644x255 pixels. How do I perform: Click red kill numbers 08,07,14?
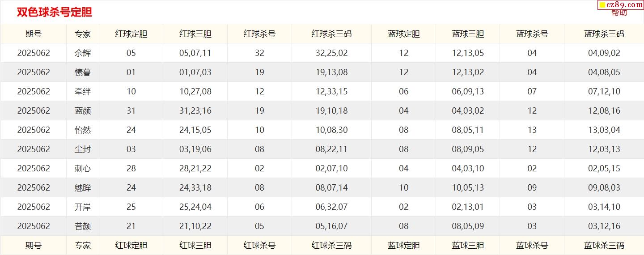pos(331,188)
